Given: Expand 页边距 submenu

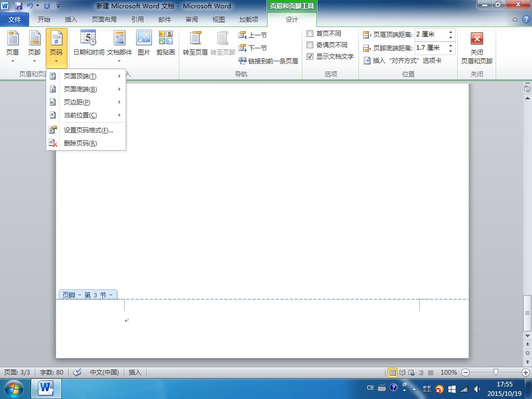Looking at the screenshot, I should click(86, 102).
